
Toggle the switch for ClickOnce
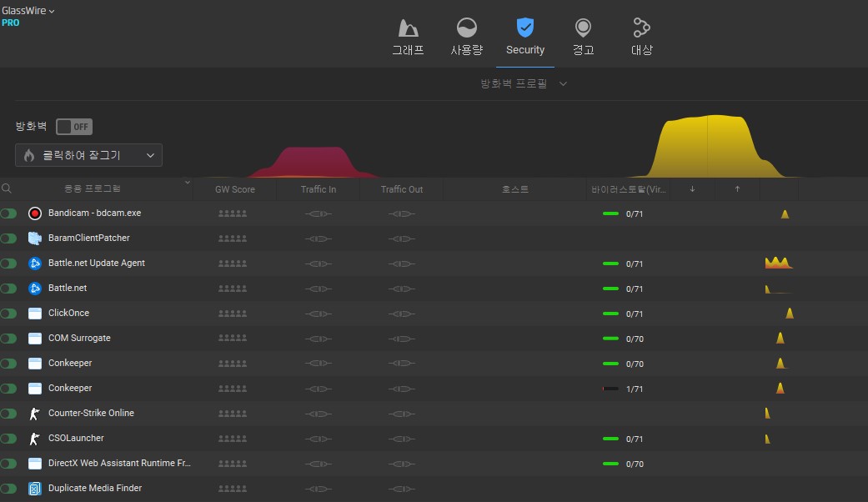9,314
